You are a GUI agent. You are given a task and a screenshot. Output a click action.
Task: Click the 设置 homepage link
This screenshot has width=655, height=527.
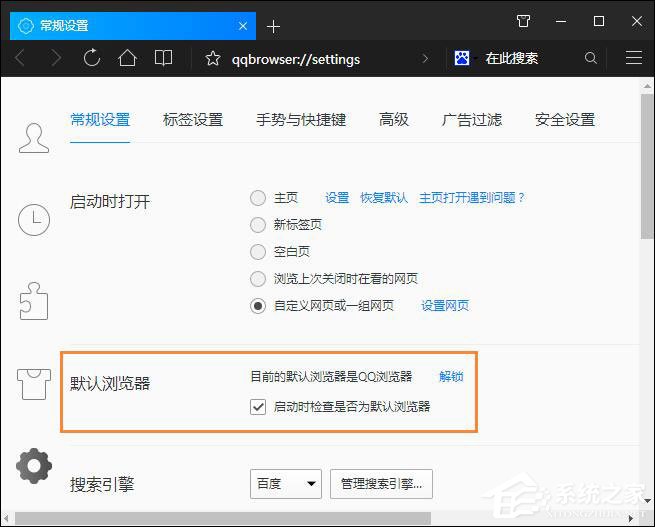click(x=337, y=198)
